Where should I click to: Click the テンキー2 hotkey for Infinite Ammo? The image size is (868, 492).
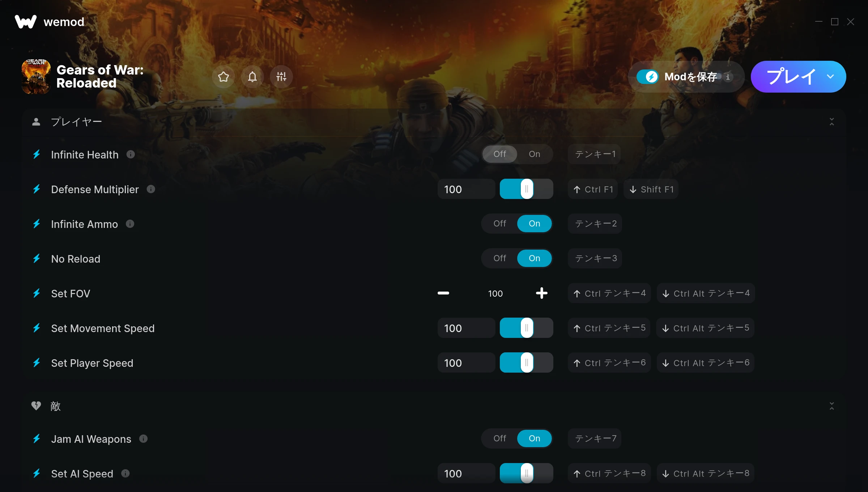pyautogui.click(x=595, y=224)
